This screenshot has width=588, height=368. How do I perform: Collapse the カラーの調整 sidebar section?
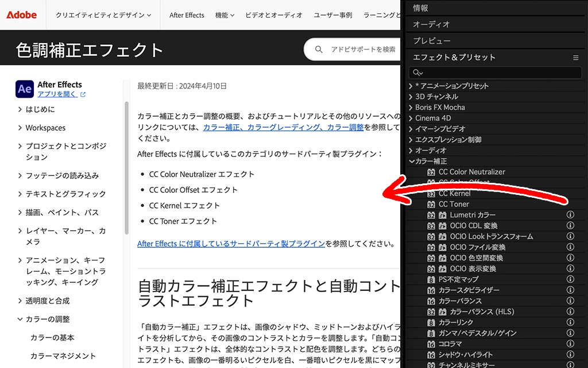point(20,319)
